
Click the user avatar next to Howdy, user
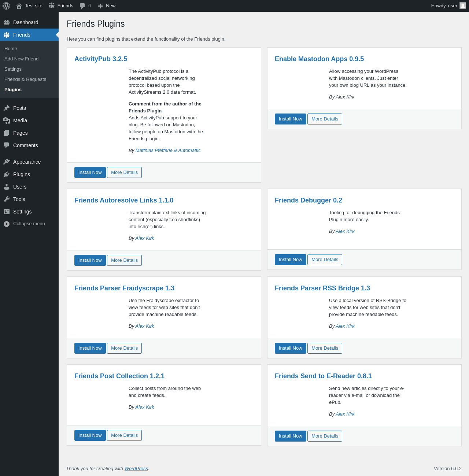point(463,5)
